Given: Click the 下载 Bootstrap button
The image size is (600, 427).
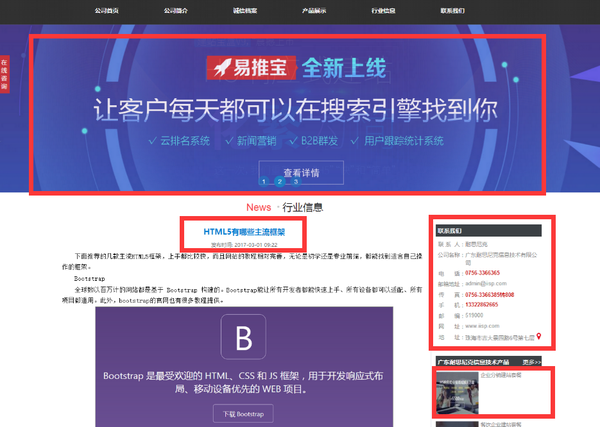Looking at the screenshot, I should coord(243,414).
